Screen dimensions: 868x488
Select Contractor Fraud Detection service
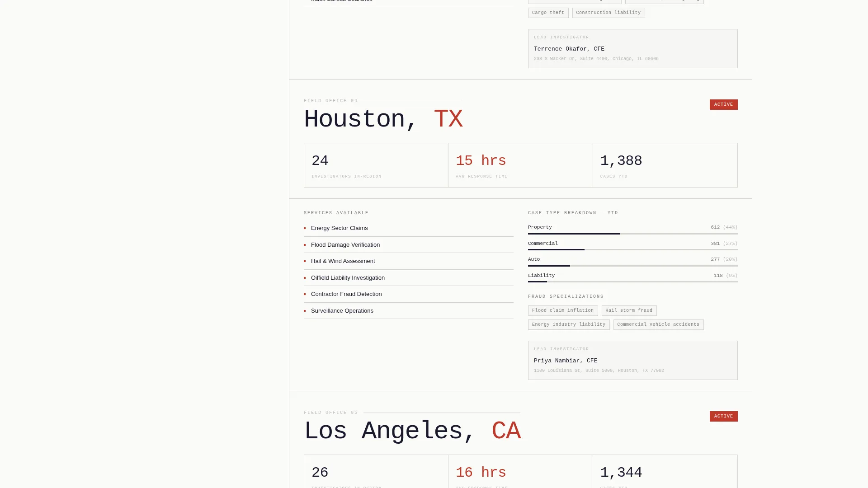(409, 294)
